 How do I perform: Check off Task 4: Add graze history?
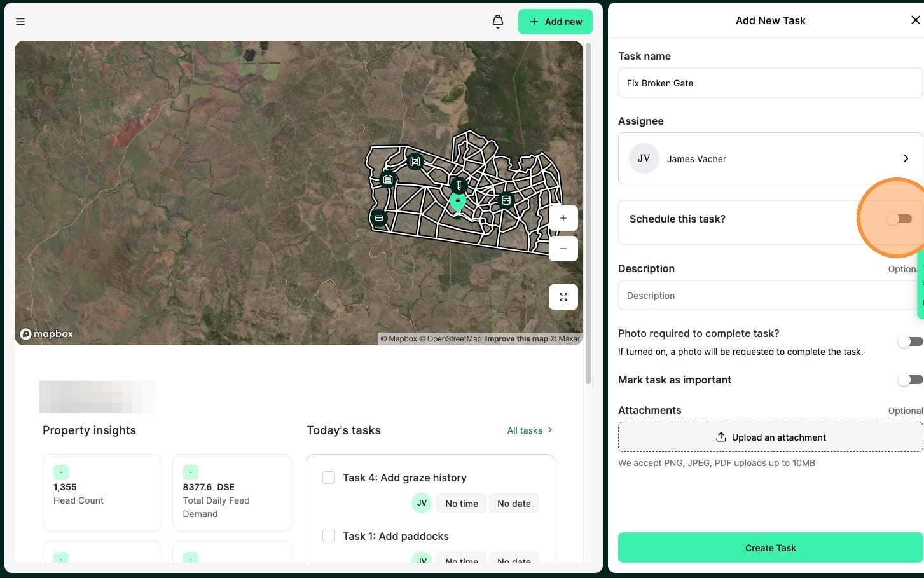point(329,478)
